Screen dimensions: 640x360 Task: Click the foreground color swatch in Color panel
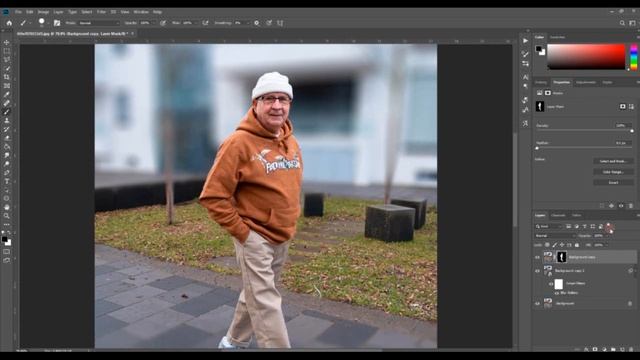coord(539,49)
